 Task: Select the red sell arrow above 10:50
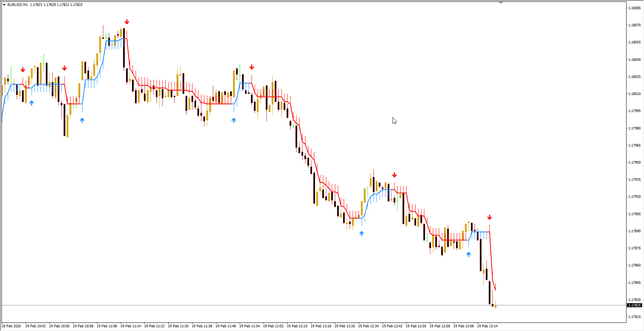(x=65, y=68)
